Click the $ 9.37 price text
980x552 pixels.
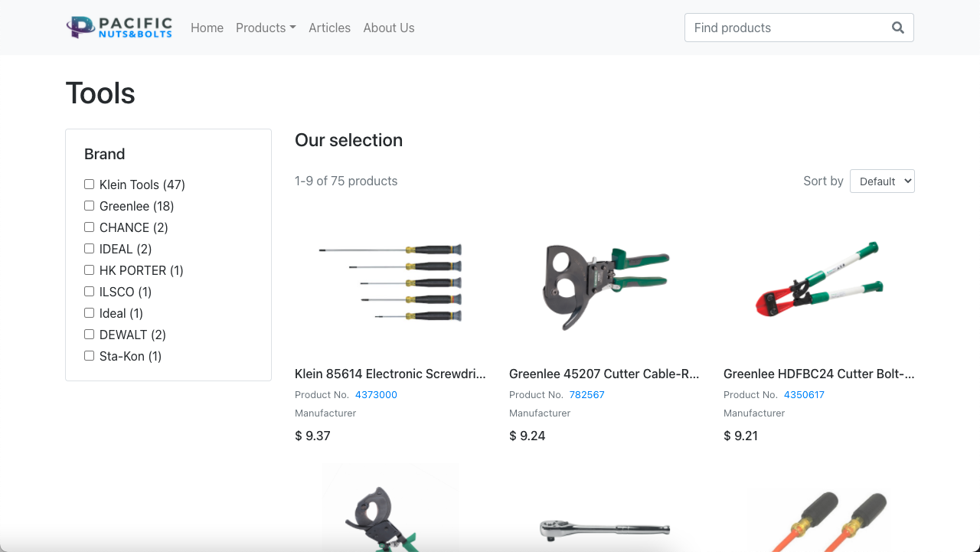coord(312,436)
